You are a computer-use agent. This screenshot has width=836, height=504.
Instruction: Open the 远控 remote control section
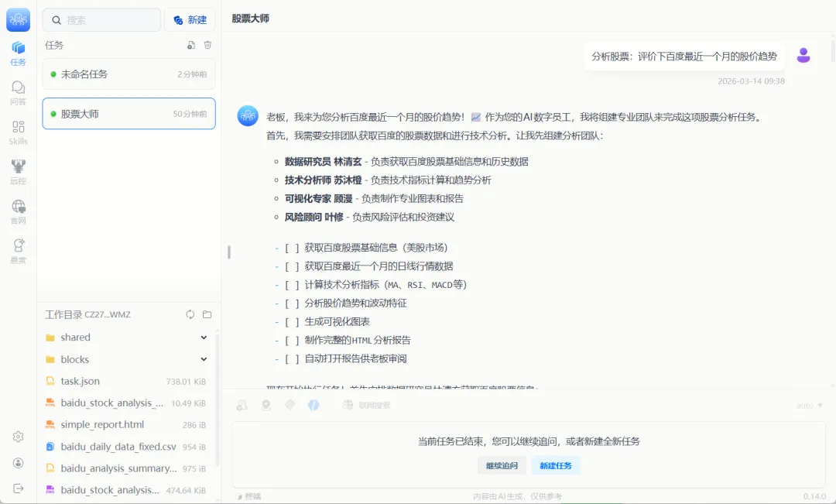[18, 173]
